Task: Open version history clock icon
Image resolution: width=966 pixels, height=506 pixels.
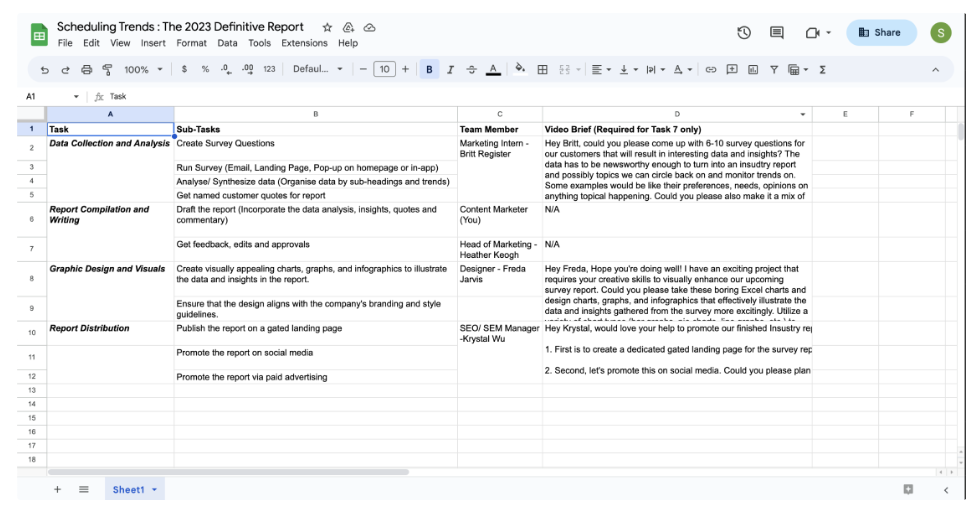Action: click(x=744, y=33)
